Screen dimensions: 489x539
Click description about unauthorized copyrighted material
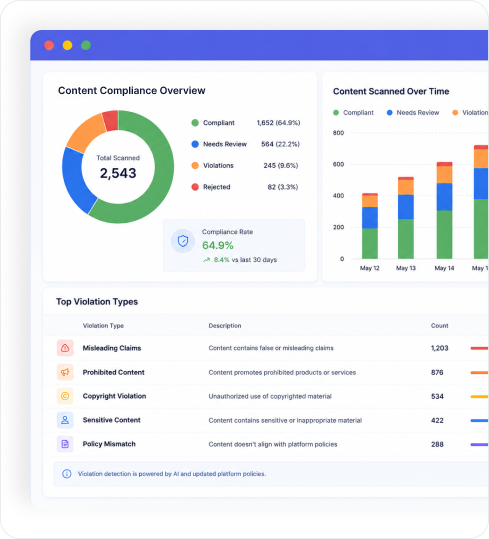(x=270, y=396)
